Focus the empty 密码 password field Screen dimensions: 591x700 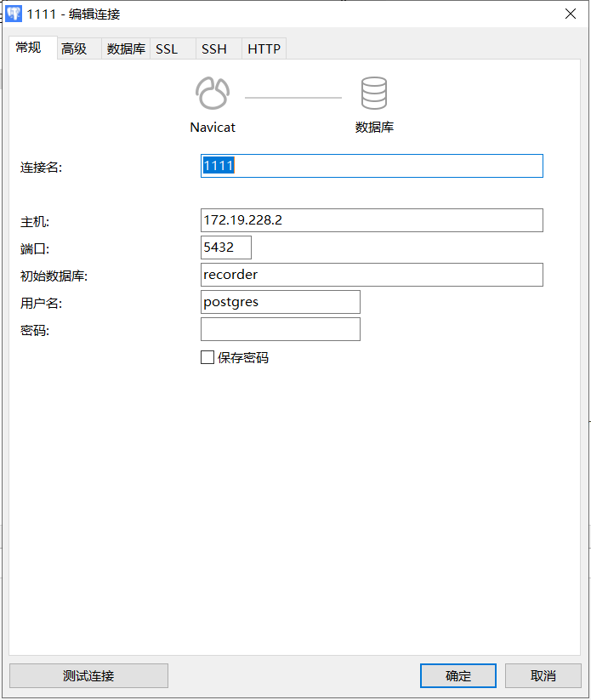280,329
